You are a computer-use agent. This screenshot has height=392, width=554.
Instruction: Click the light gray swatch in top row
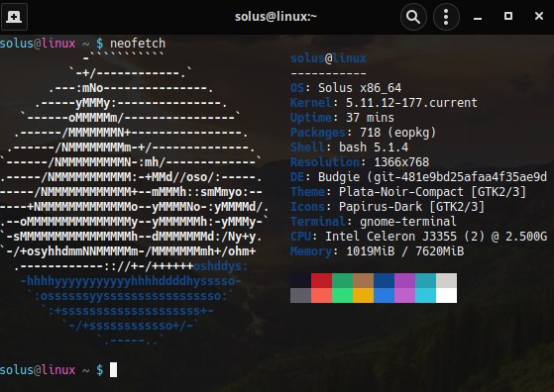click(x=447, y=280)
